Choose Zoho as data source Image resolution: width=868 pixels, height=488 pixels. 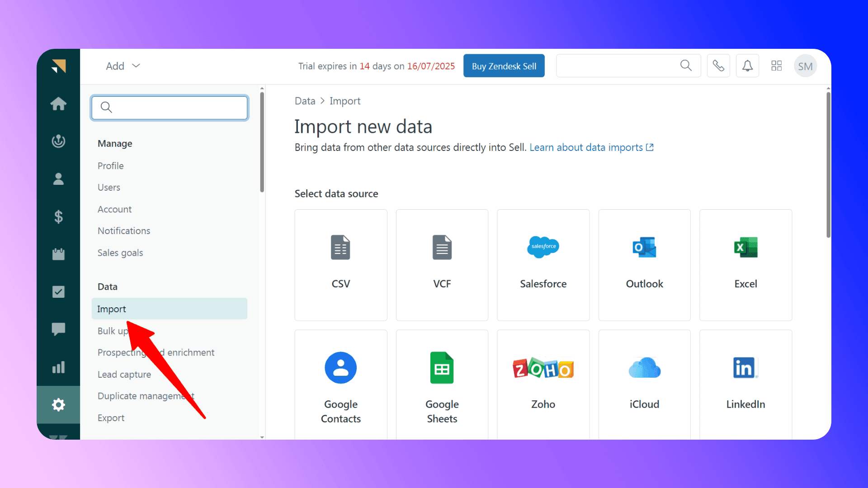(x=543, y=385)
